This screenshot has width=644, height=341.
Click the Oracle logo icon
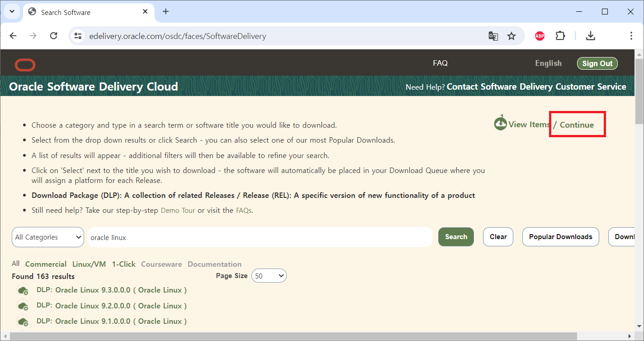[25, 65]
